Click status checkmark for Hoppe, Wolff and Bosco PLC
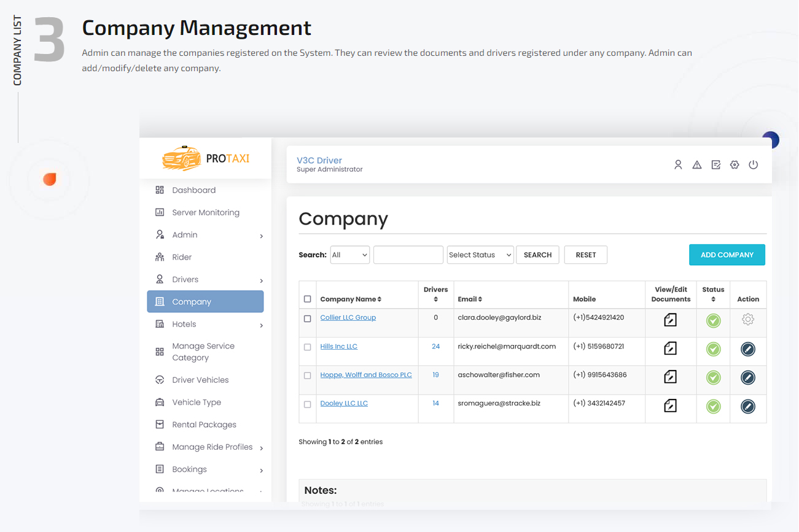The image size is (799, 532). click(x=713, y=377)
